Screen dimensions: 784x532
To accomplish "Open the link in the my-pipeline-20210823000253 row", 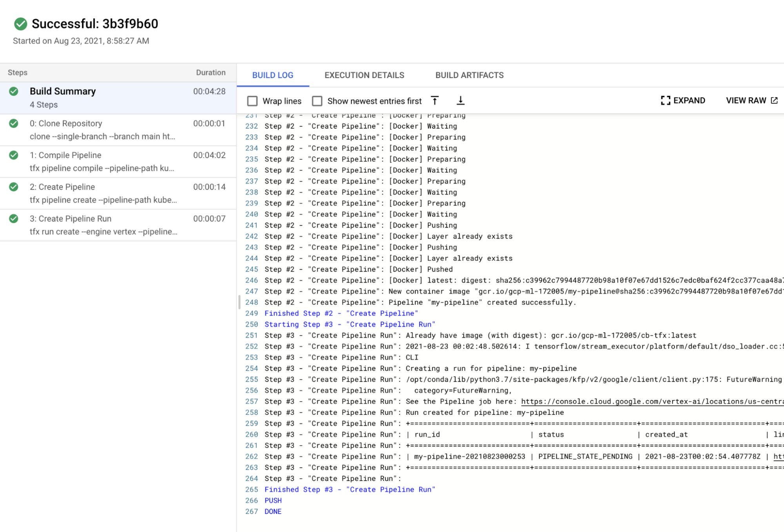I will tap(779, 456).
